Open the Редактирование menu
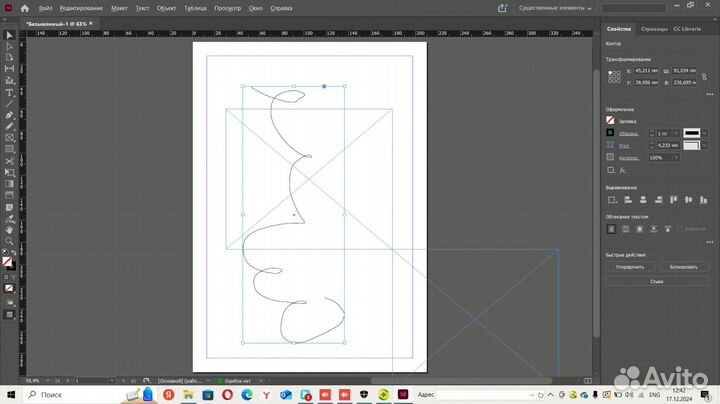 81,8
